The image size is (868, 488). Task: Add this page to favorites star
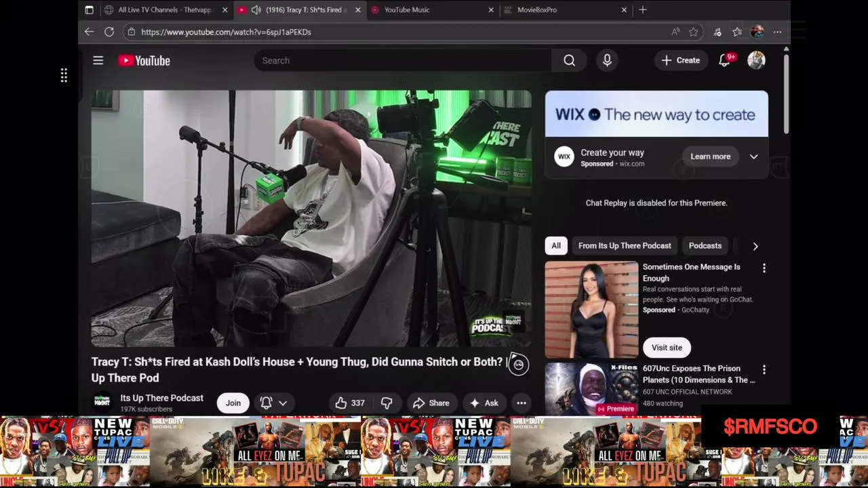693,32
